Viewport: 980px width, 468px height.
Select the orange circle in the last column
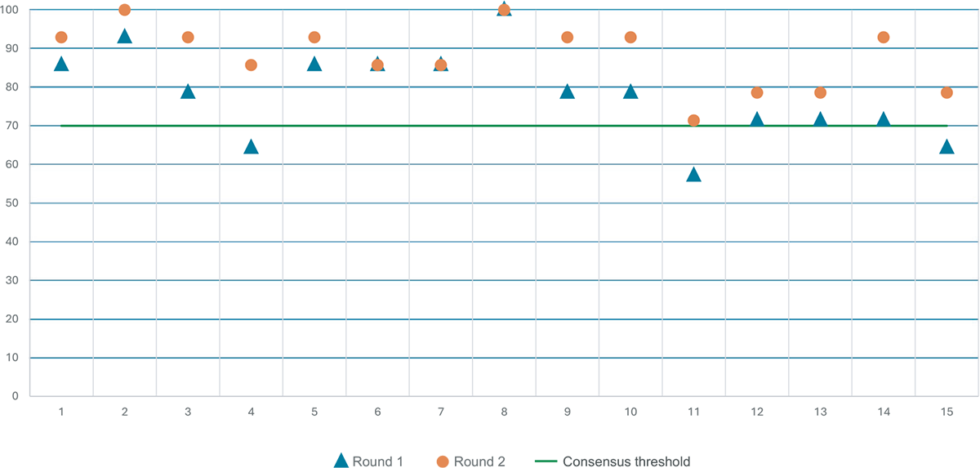pos(947,92)
